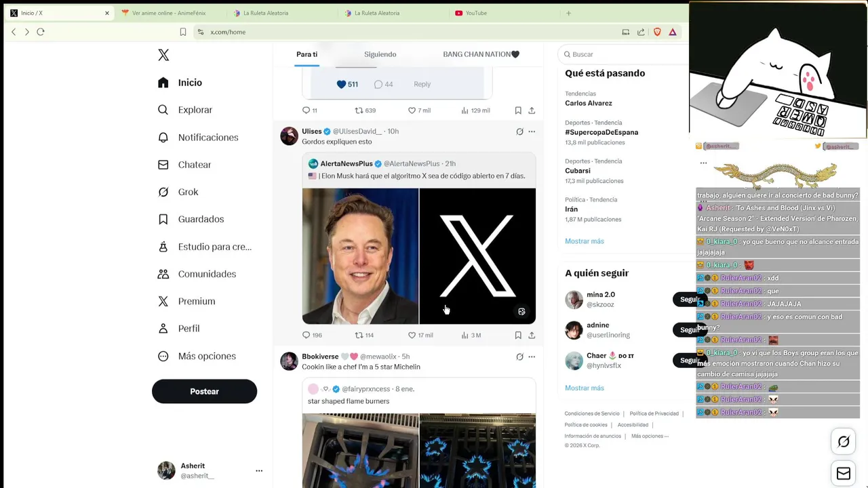Repost Ulises post with 114 reposts
The width and height of the screenshot is (868, 488).
tap(365, 335)
